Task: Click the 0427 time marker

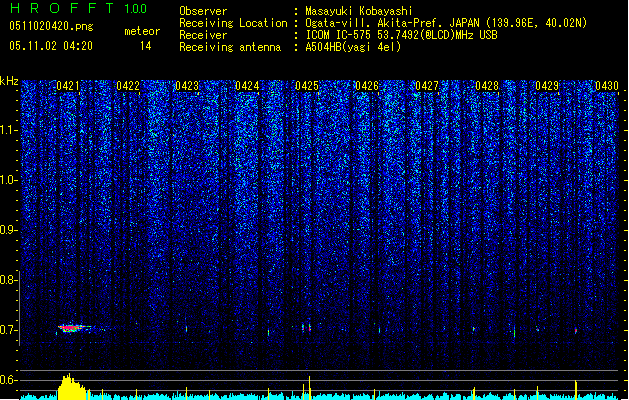Action: click(x=427, y=86)
